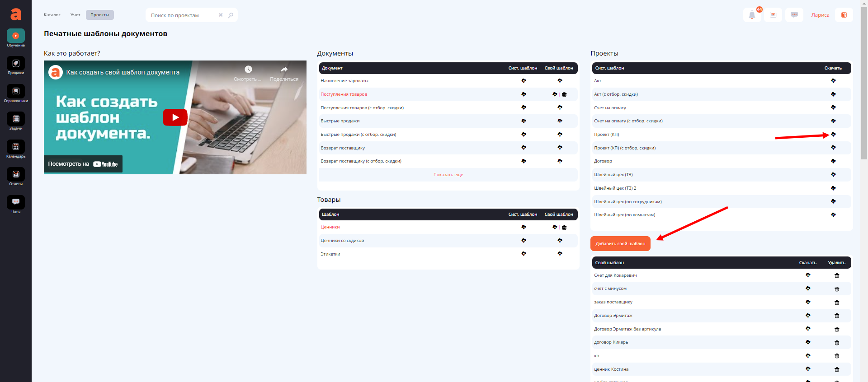Open the notifications bell

tap(752, 15)
